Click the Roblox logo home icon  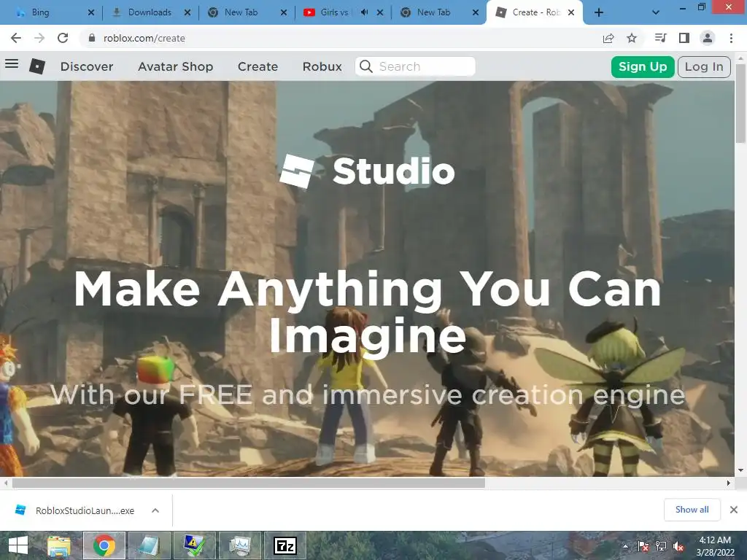point(37,66)
